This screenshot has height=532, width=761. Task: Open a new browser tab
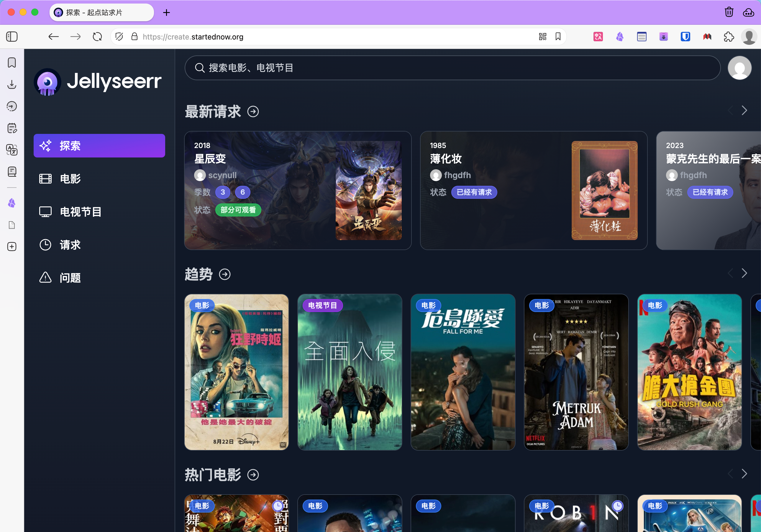166,13
